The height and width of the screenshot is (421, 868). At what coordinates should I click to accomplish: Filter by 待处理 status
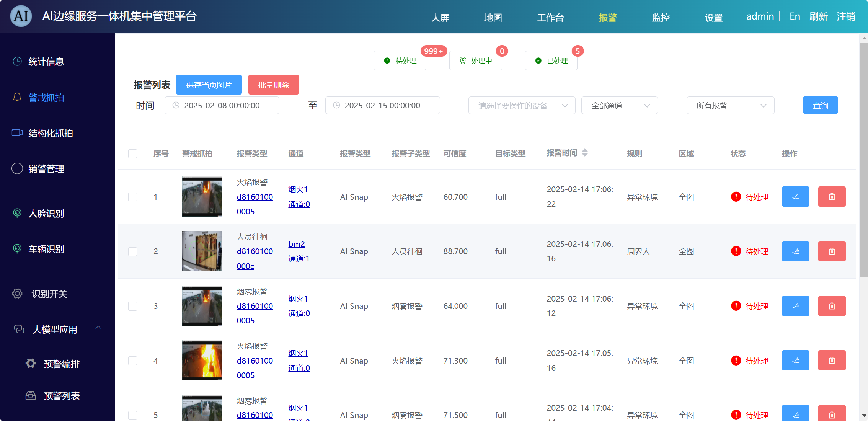pos(400,60)
